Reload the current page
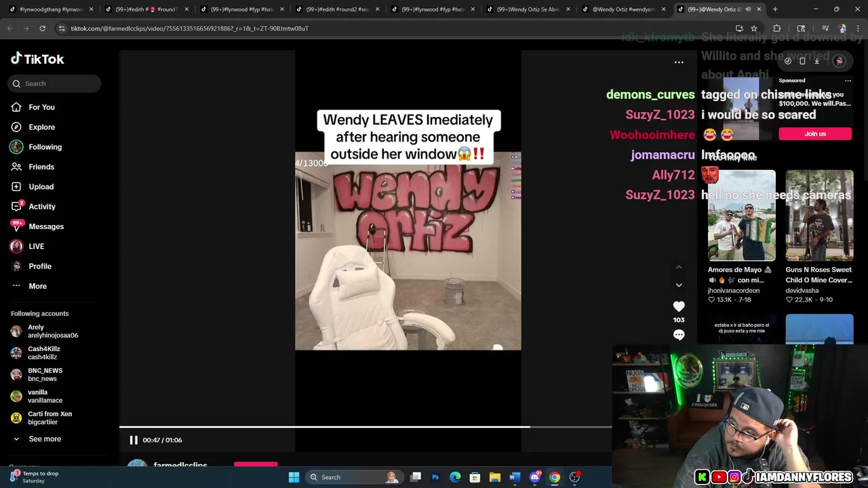The width and height of the screenshot is (868, 488). 42,28
